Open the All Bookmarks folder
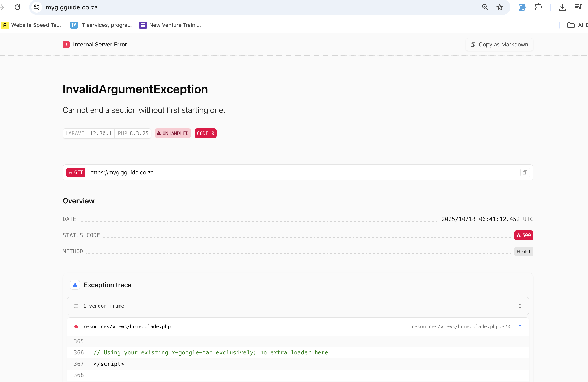 (x=577, y=25)
